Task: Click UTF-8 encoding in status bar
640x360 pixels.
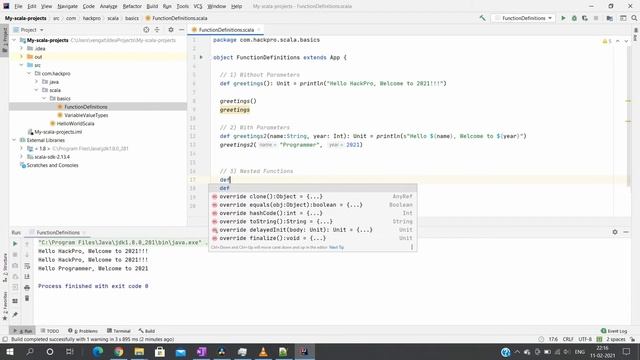Action: pyautogui.click(x=585, y=339)
